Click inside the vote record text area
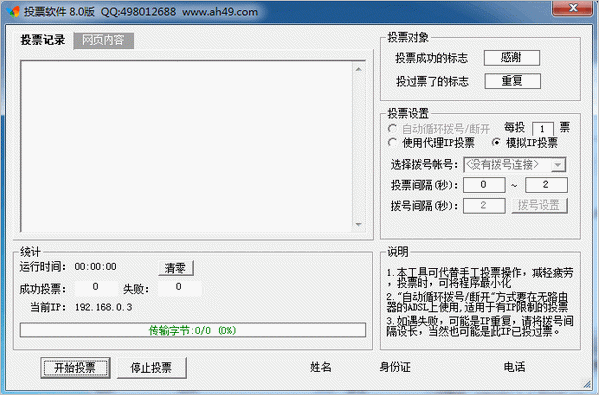 186,146
